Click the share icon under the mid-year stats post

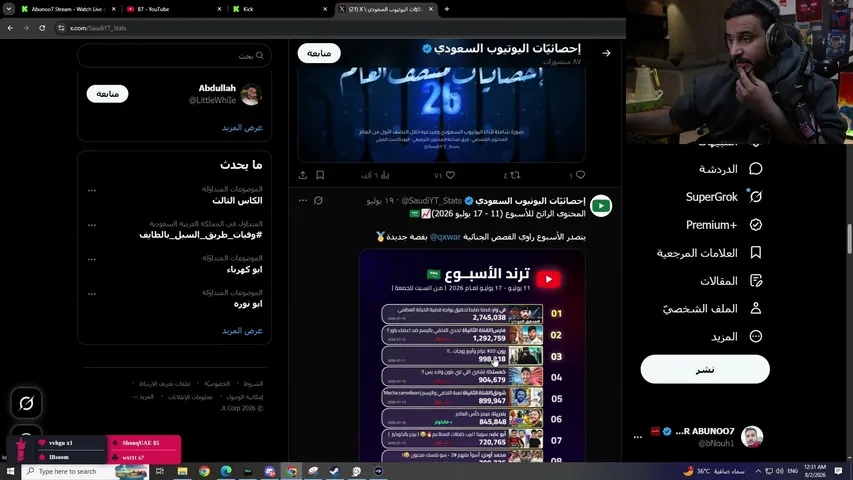coord(303,175)
